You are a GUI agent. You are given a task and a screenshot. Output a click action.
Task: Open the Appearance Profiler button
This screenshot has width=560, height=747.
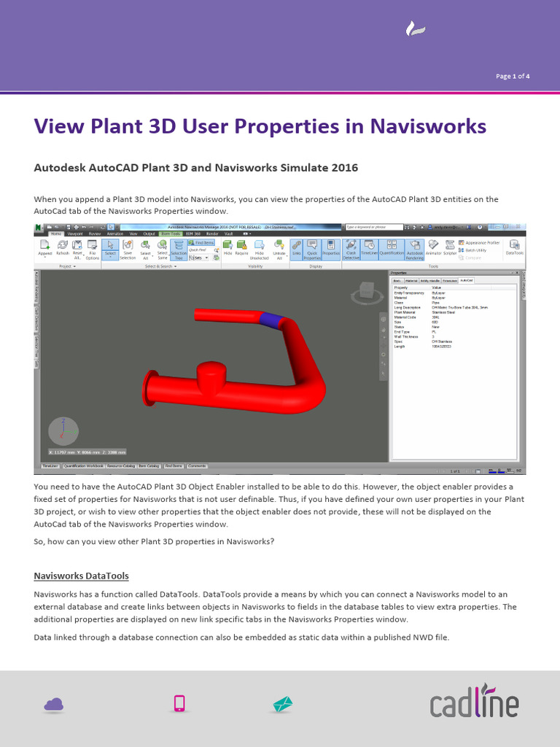click(x=481, y=242)
